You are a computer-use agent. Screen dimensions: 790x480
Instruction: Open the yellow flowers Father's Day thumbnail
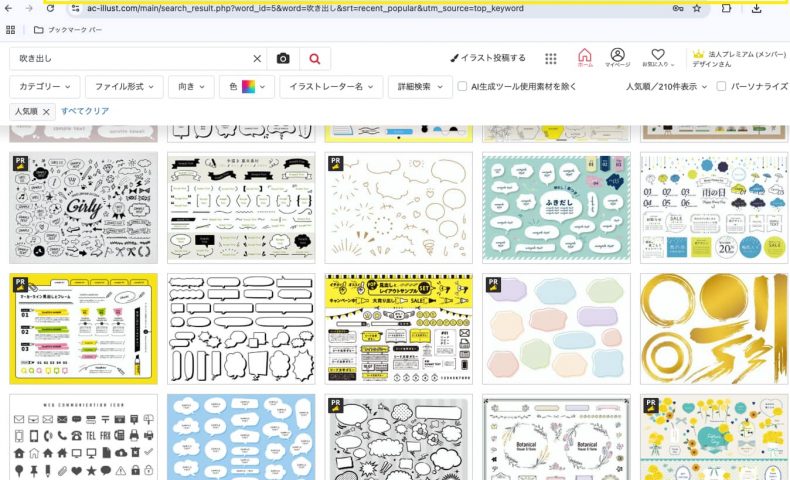714,437
